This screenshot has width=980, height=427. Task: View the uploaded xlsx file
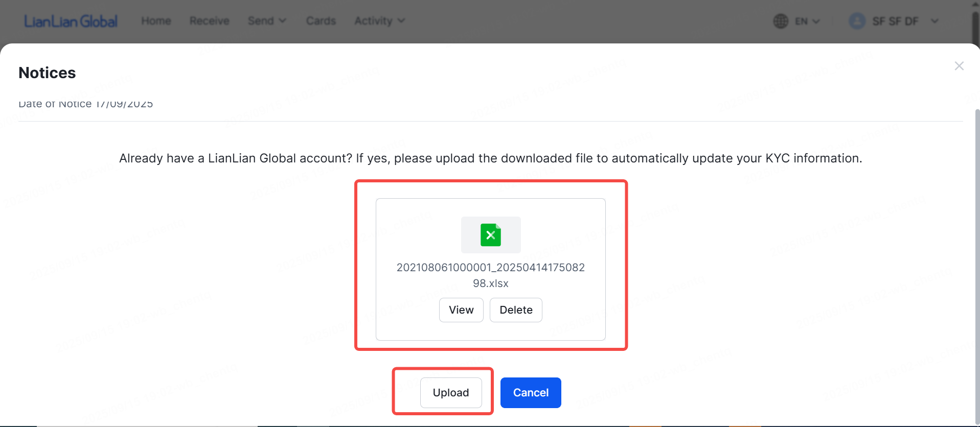point(461,310)
